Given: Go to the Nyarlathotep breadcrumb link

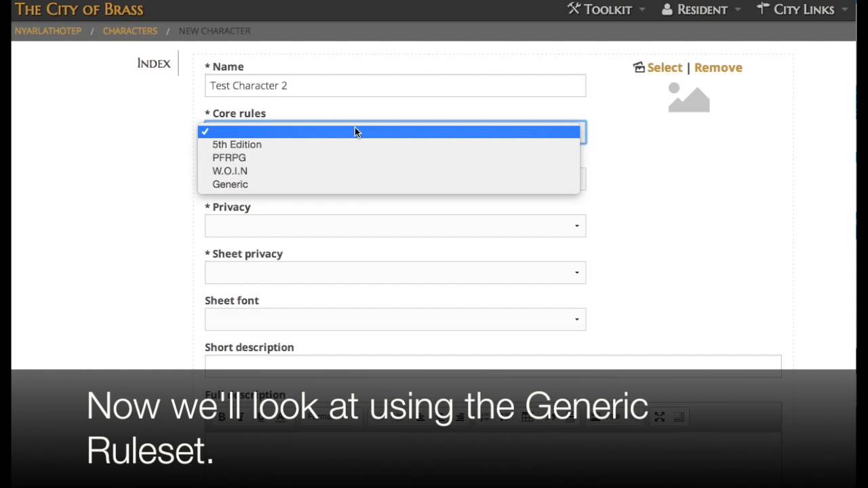Looking at the screenshot, I should click(48, 31).
